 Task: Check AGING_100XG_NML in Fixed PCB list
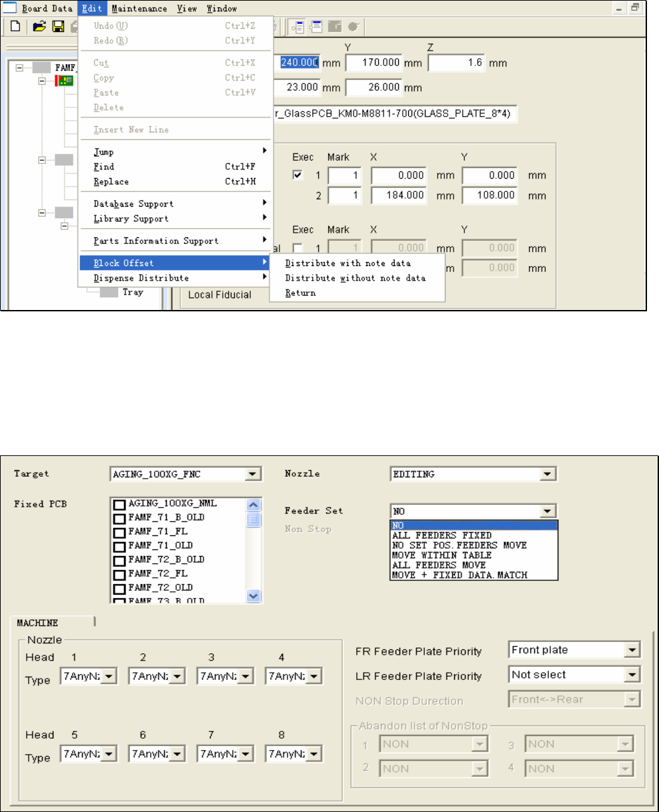pyautogui.click(x=119, y=504)
